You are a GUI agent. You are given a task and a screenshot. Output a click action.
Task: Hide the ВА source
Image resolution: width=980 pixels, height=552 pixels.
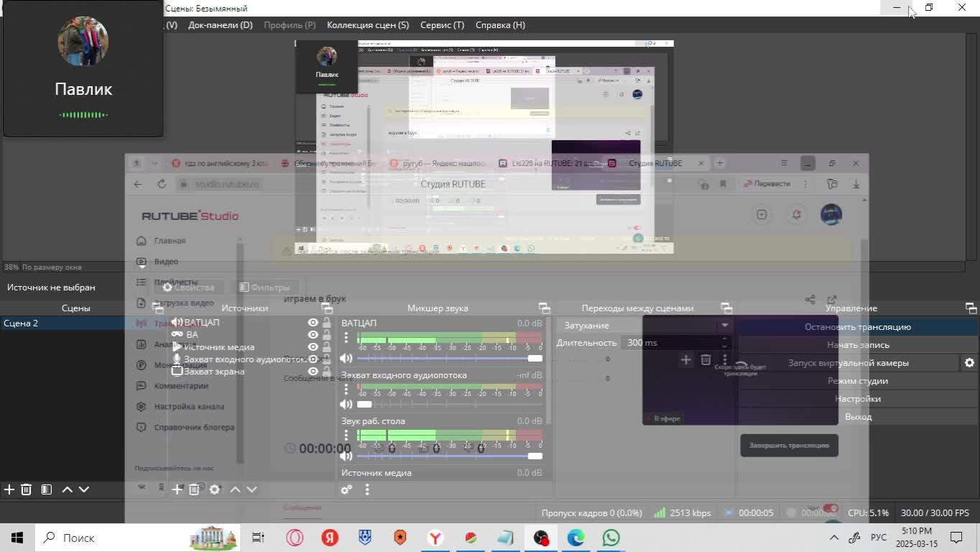[x=313, y=335]
